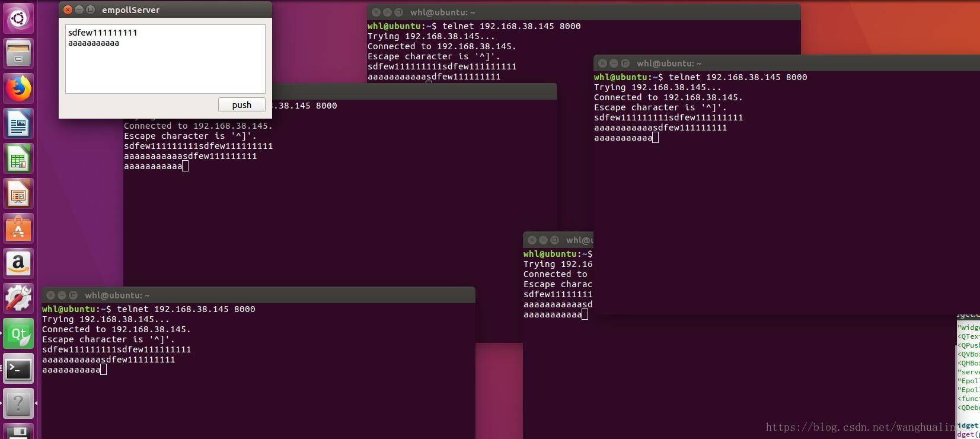Open the Files manager from the dock
Viewport: 980px width, 439px height.
(x=18, y=53)
